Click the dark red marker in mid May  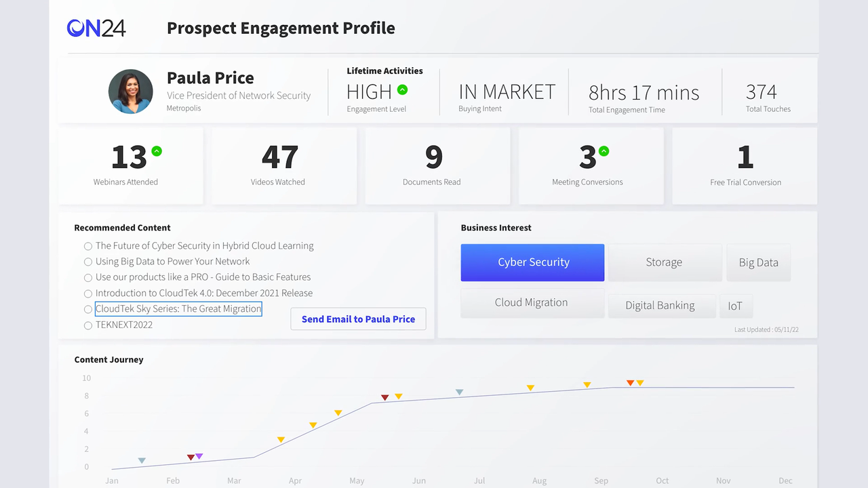384,398
